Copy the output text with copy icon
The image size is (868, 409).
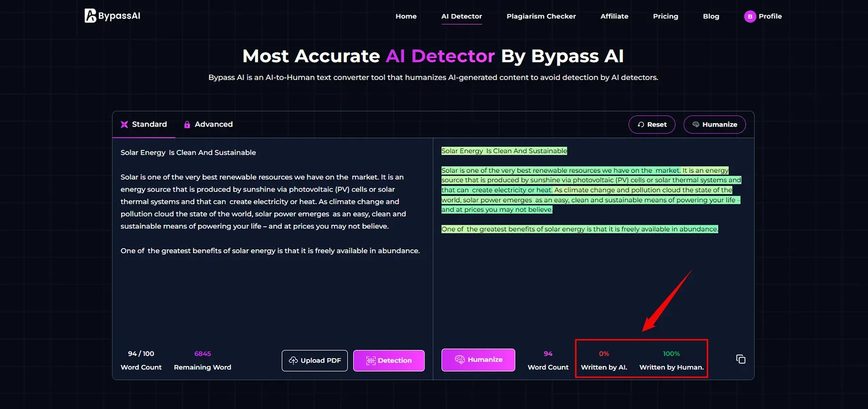point(741,359)
